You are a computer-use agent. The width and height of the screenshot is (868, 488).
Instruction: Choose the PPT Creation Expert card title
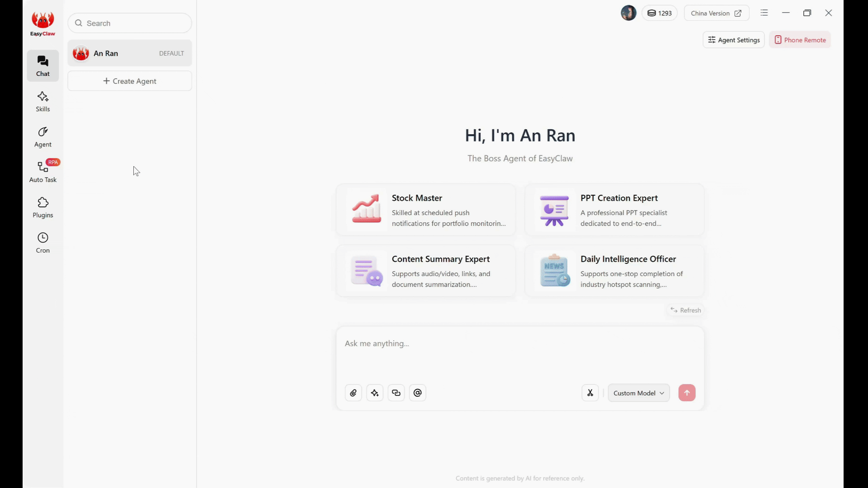[x=619, y=198]
